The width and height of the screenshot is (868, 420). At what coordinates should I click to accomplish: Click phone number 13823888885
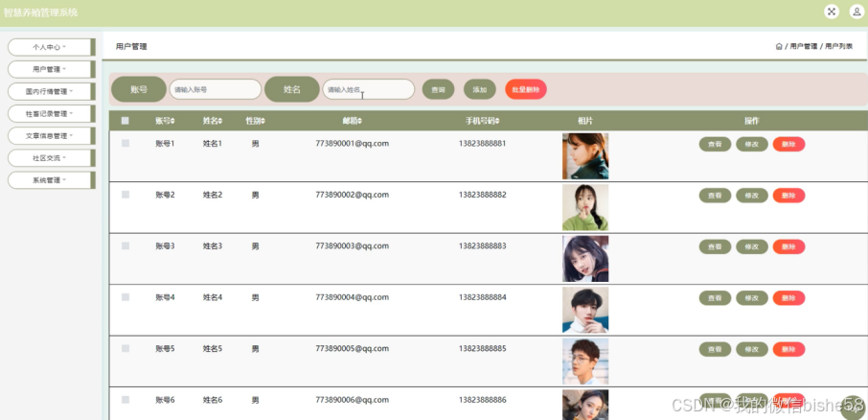482,348
